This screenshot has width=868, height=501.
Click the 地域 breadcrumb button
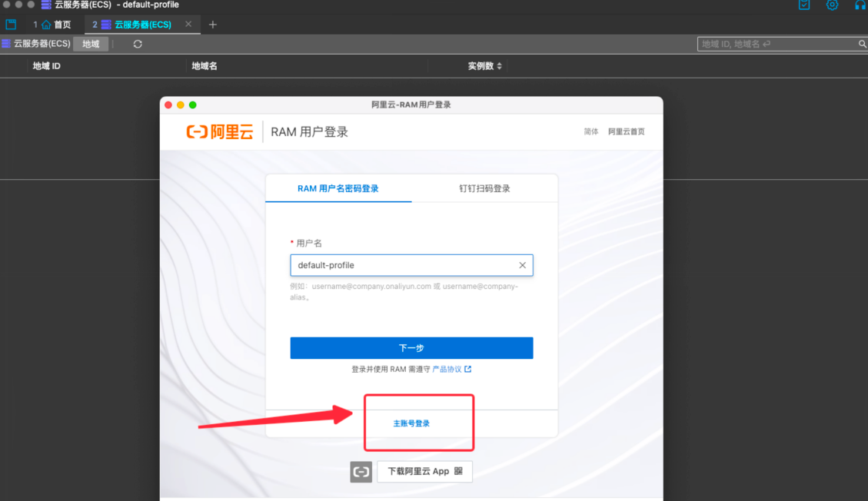click(x=91, y=44)
